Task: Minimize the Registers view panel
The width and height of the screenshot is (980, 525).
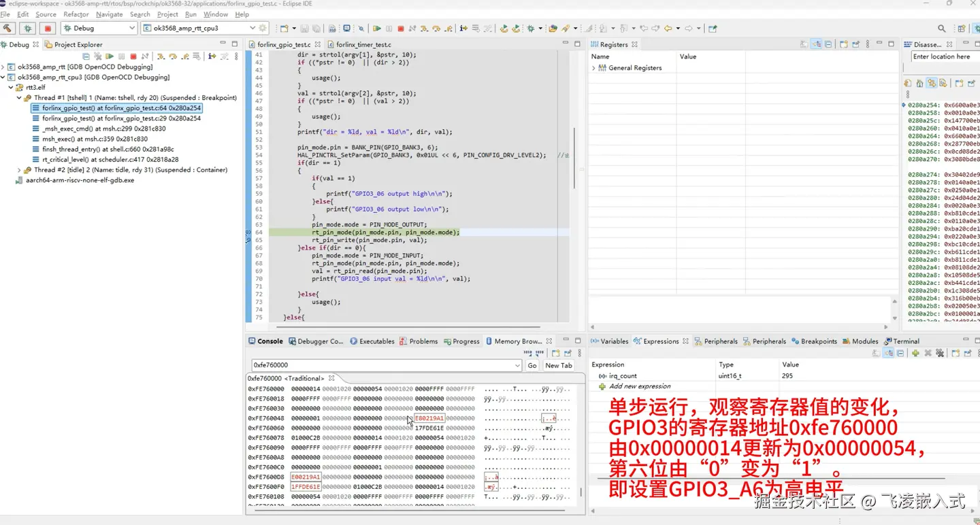Action: (879, 43)
